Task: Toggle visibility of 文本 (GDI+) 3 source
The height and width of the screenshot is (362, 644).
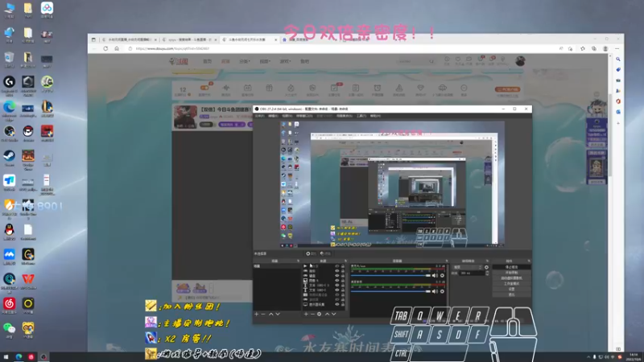Action: coord(337,286)
